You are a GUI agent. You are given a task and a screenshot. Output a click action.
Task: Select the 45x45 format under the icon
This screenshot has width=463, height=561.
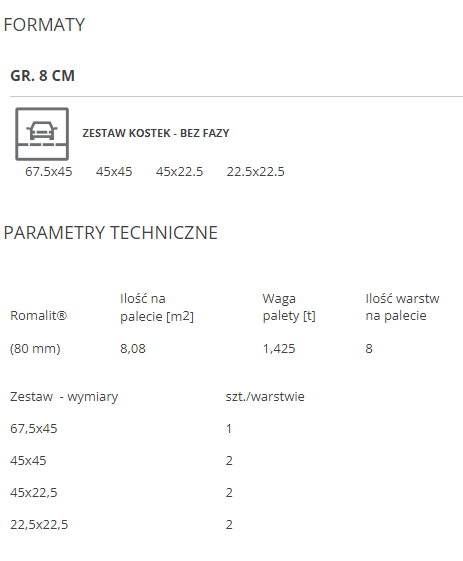114,172
